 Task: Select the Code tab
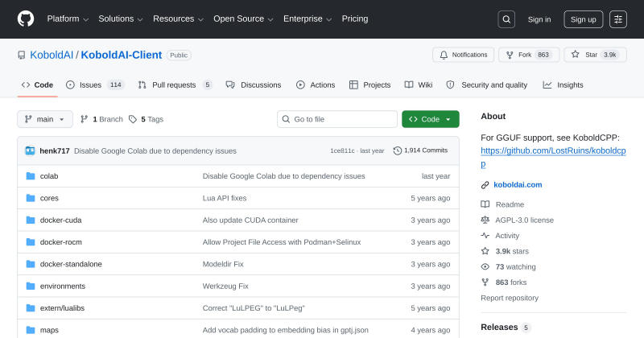point(37,85)
